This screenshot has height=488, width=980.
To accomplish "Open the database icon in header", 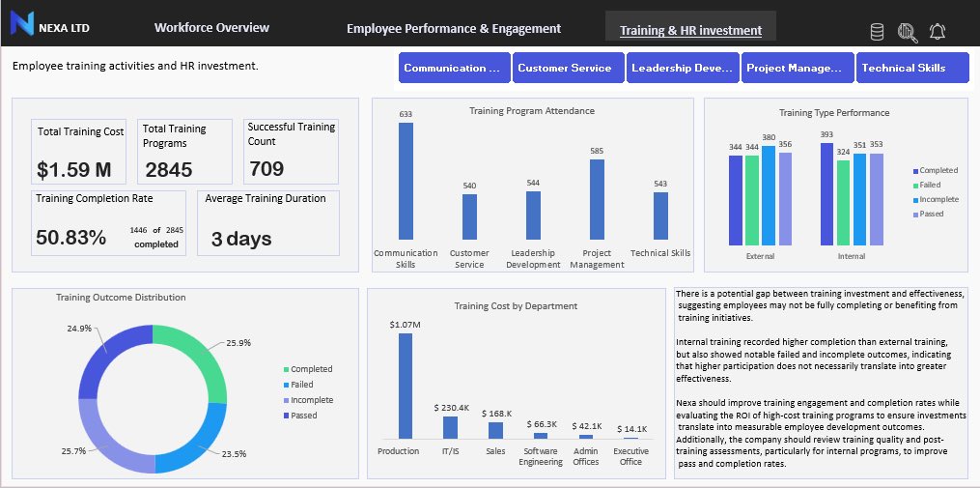I will (x=877, y=32).
